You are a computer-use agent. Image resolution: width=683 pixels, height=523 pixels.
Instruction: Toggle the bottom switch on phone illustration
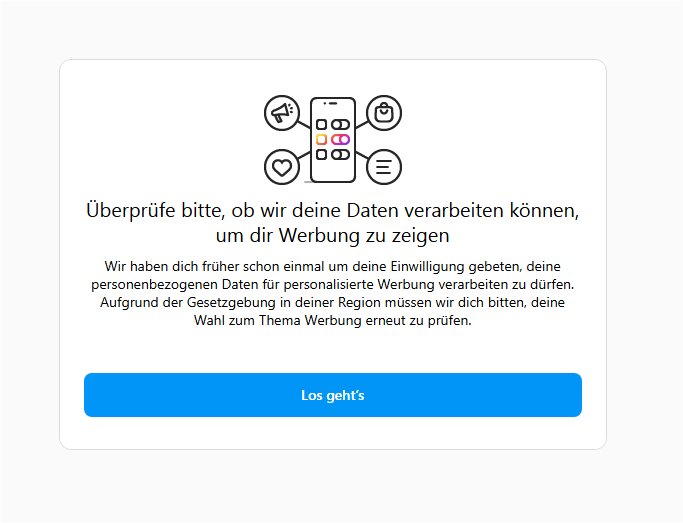340,154
